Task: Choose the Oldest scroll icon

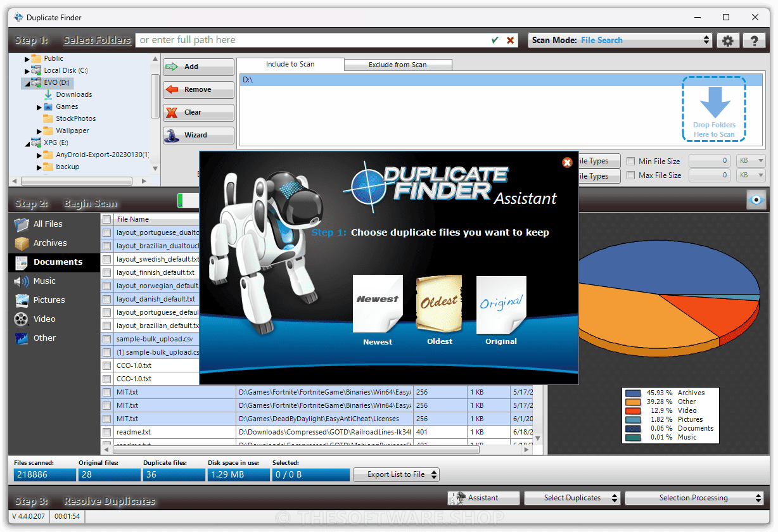Action: 439,303
